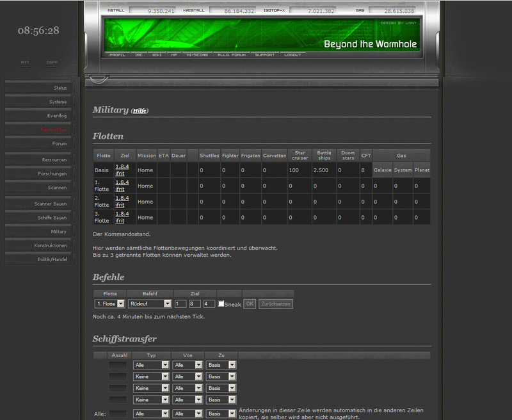512x420 pixels.
Task: Expand the Flotte dropdown under Befehle
Action: (x=109, y=303)
